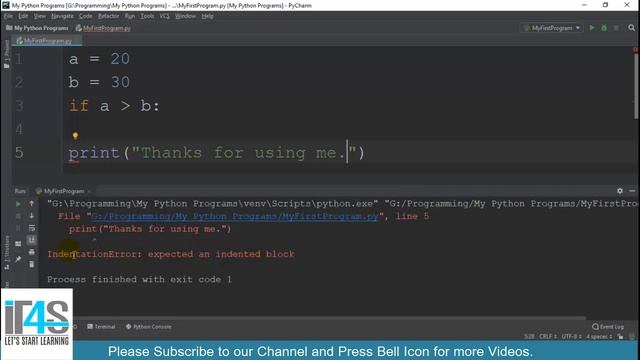Maximize/restore the PyCharm window

coord(605,5)
